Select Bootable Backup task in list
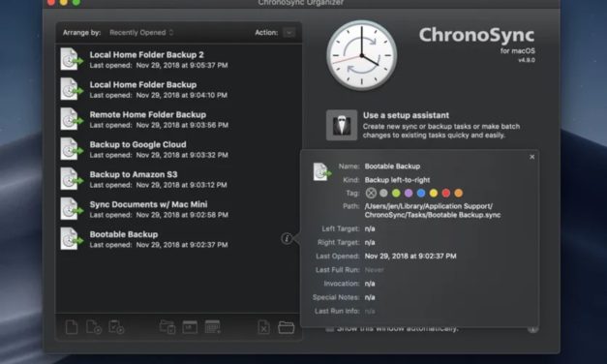The width and height of the screenshot is (607, 364). (x=178, y=239)
